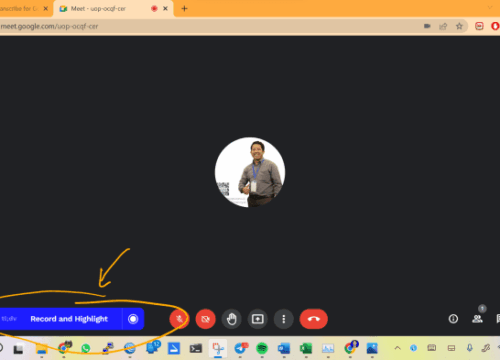Viewport: 500px width, 360px height.
Task: Open a new browser tab
Action: pyautogui.click(x=184, y=9)
